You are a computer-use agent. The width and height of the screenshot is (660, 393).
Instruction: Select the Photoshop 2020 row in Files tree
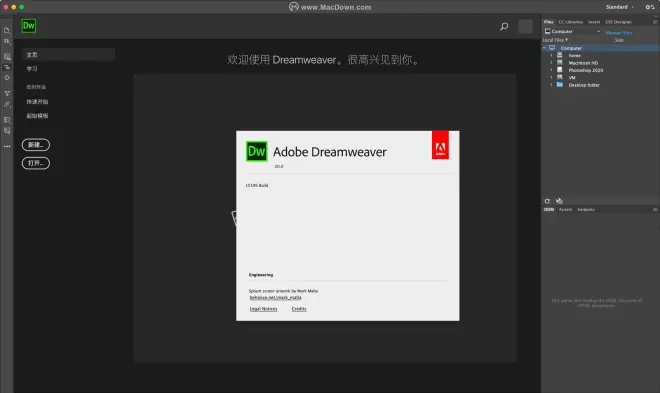[600, 70]
